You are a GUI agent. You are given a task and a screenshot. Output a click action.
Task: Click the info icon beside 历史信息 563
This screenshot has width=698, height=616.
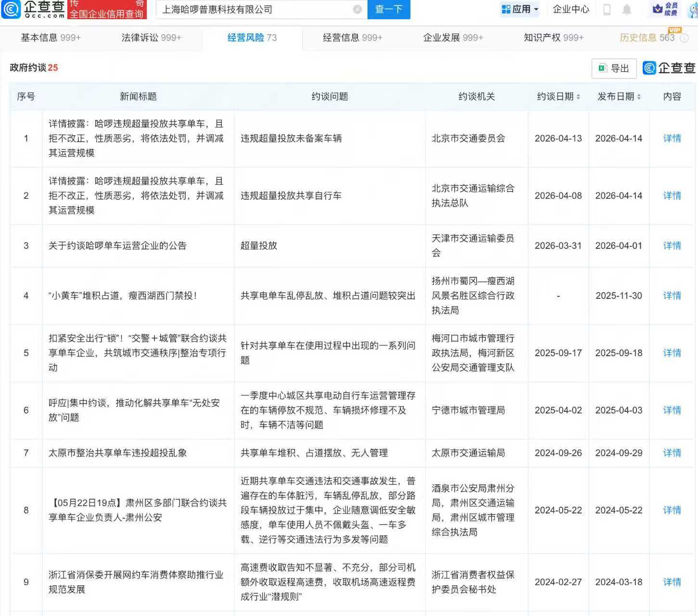pyautogui.click(x=684, y=38)
